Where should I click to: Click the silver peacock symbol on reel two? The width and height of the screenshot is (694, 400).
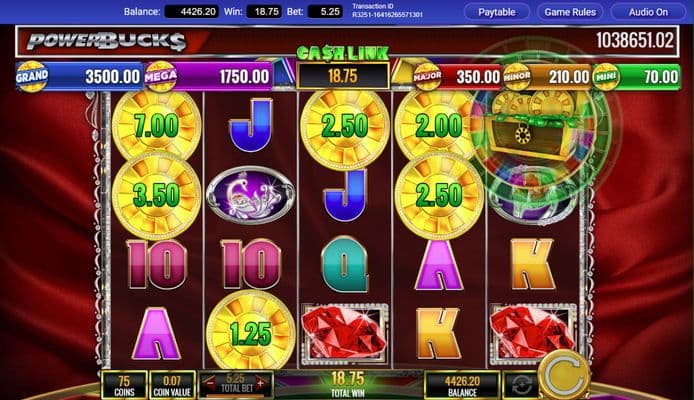click(x=251, y=194)
